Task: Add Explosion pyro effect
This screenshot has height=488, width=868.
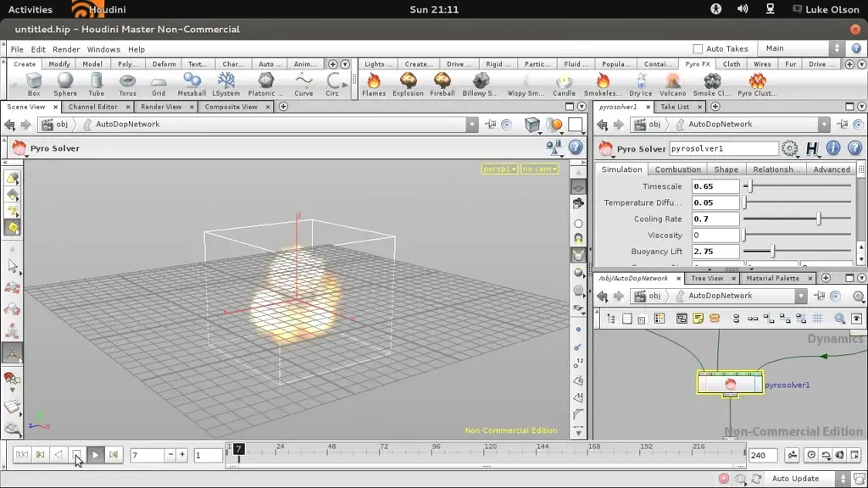Action: pos(408,84)
